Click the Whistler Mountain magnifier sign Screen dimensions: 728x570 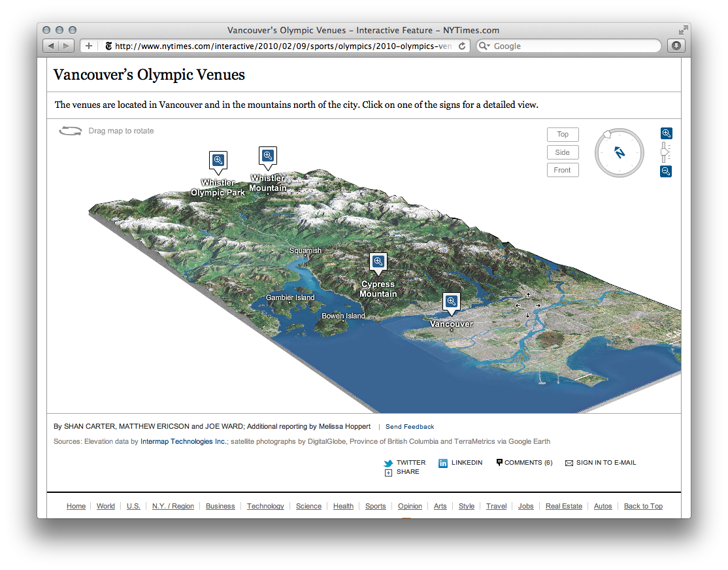tap(267, 155)
